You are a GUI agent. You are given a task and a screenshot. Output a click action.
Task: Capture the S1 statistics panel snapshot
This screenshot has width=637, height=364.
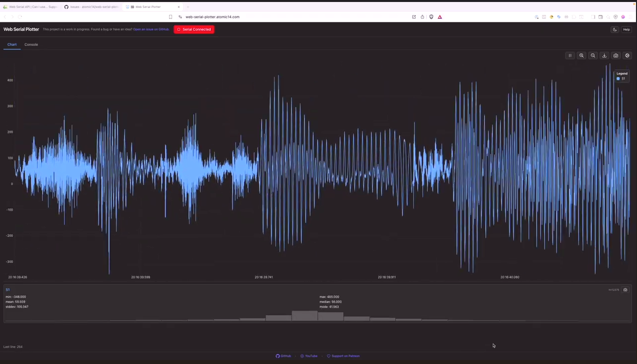pos(626,290)
